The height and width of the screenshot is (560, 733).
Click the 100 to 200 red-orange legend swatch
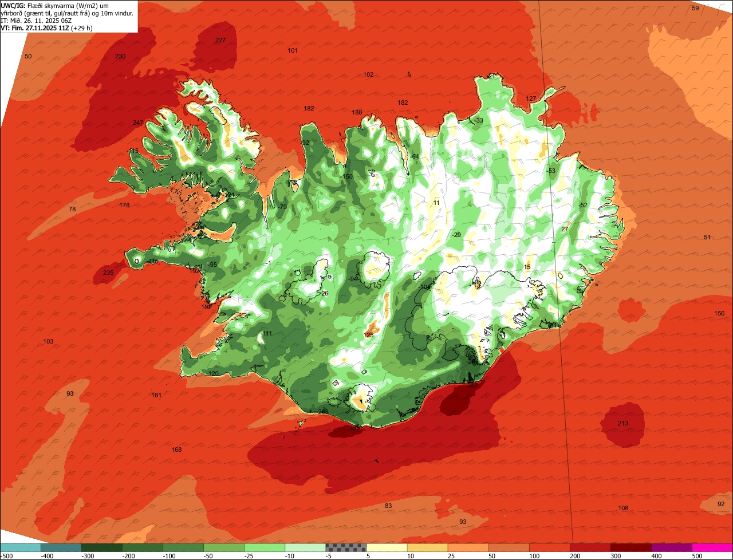coord(550,548)
